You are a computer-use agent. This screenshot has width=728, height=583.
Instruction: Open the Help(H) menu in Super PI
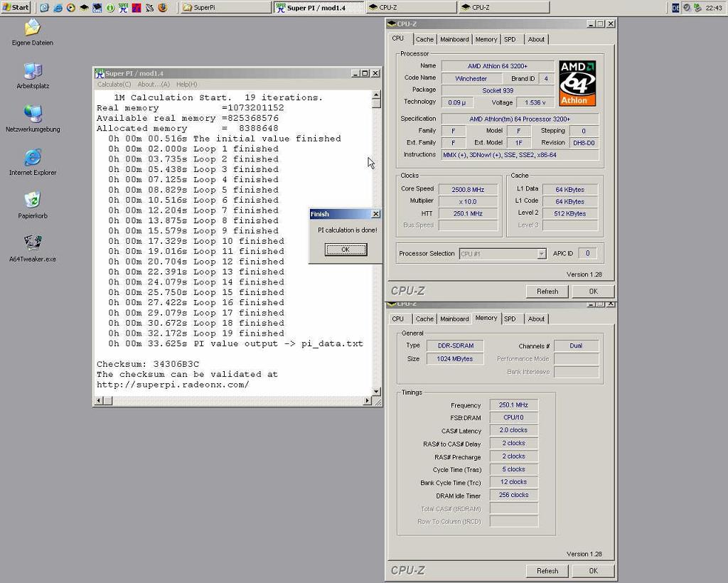pyautogui.click(x=187, y=85)
